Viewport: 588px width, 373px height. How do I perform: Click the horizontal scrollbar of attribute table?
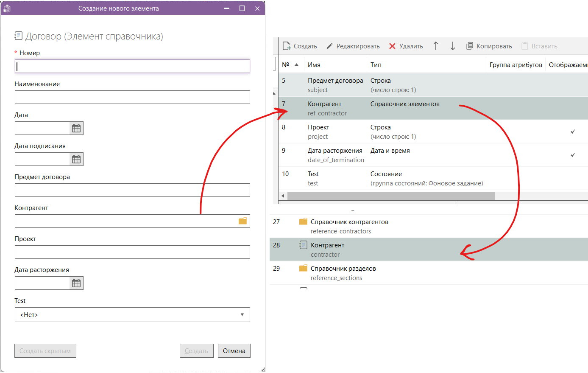(x=391, y=196)
